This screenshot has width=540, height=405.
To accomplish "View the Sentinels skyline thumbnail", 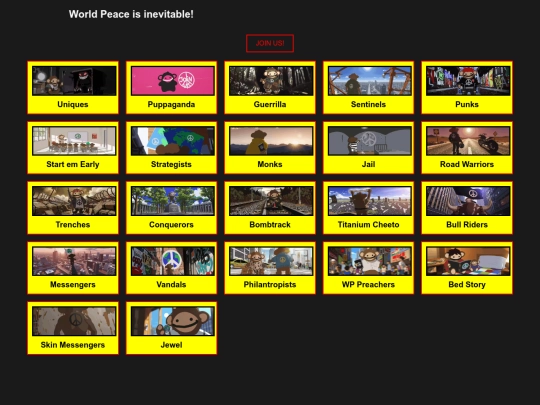I will [370, 81].
